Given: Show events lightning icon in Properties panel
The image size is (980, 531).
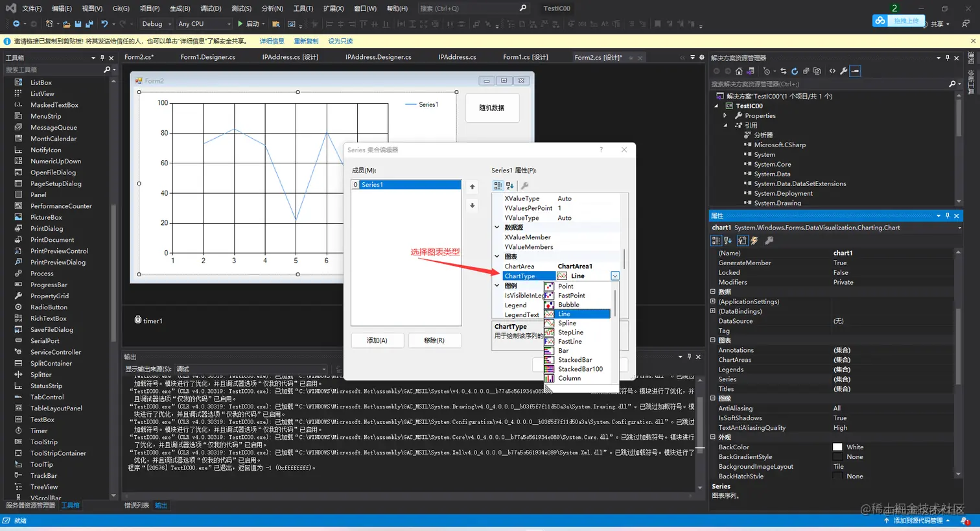Looking at the screenshot, I should (x=754, y=241).
